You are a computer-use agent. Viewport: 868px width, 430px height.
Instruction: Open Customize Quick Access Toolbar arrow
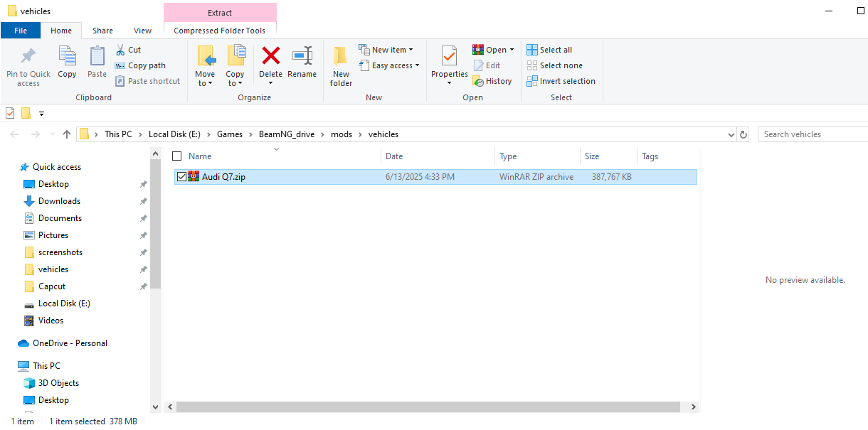[42, 113]
